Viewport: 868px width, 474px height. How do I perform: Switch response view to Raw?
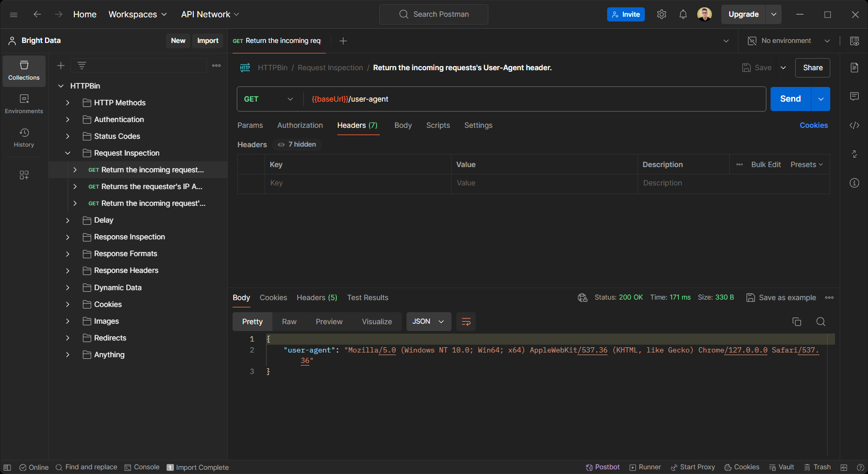click(x=289, y=322)
